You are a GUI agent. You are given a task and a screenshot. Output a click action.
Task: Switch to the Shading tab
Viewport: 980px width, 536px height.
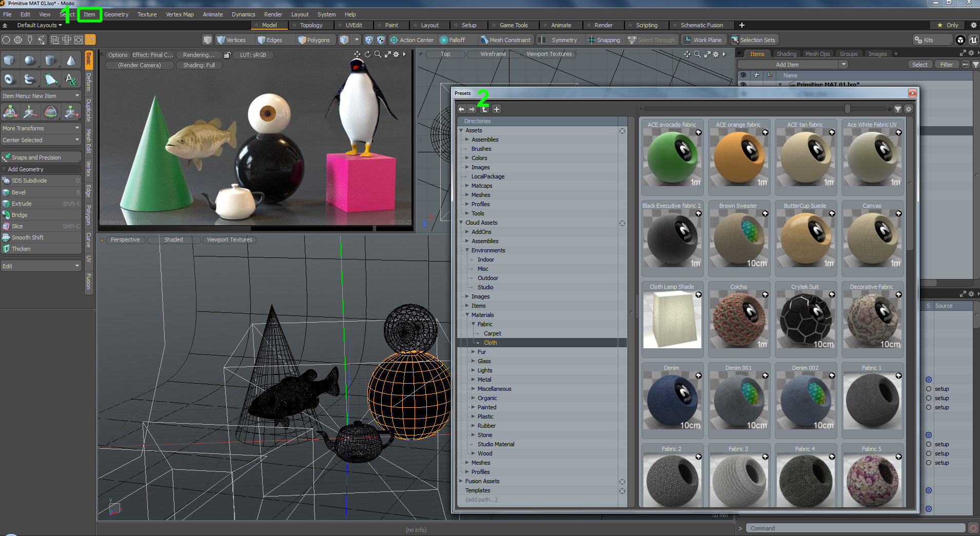(x=786, y=54)
